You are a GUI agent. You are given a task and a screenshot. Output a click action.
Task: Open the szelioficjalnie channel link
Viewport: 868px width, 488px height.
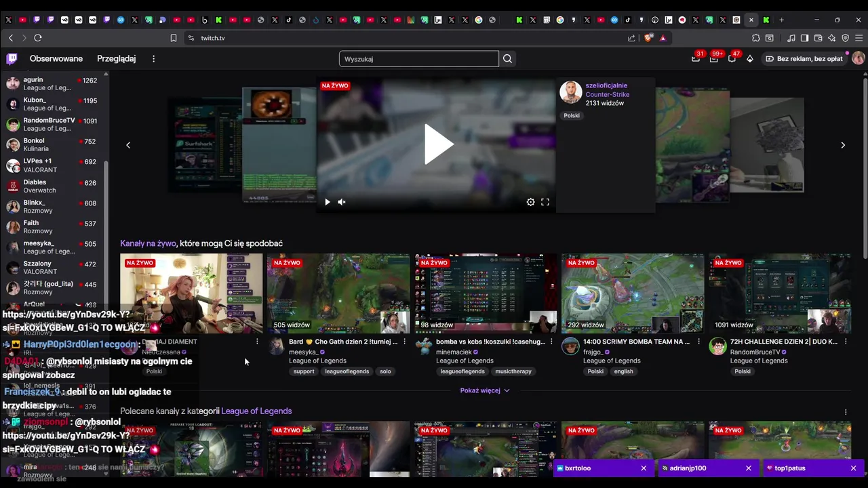(x=606, y=85)
